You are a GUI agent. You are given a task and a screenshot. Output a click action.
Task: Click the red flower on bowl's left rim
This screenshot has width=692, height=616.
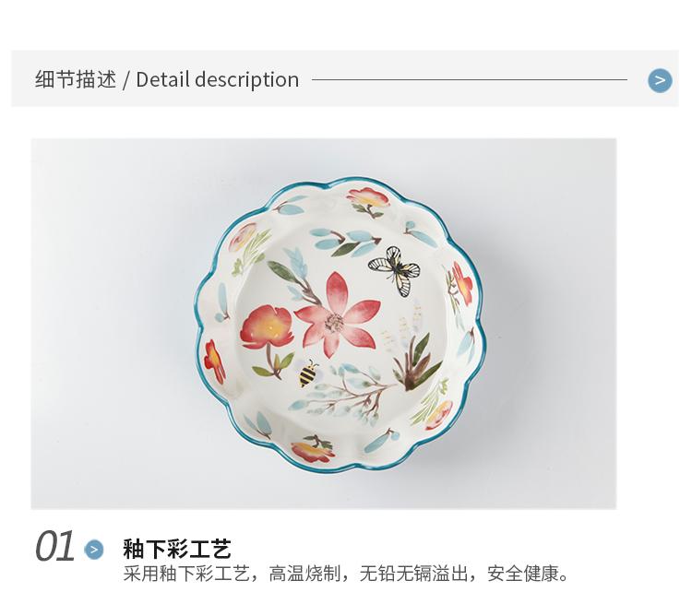tap(214, 361)
